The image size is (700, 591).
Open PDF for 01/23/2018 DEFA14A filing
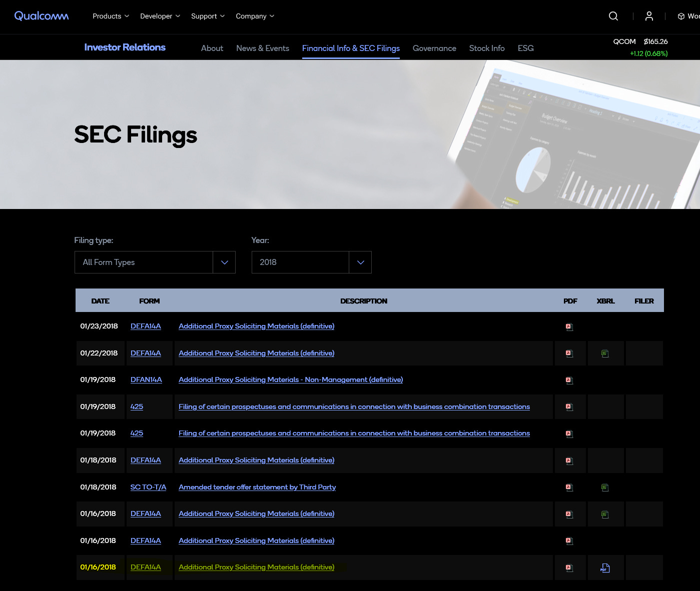[x=569, y=327]
